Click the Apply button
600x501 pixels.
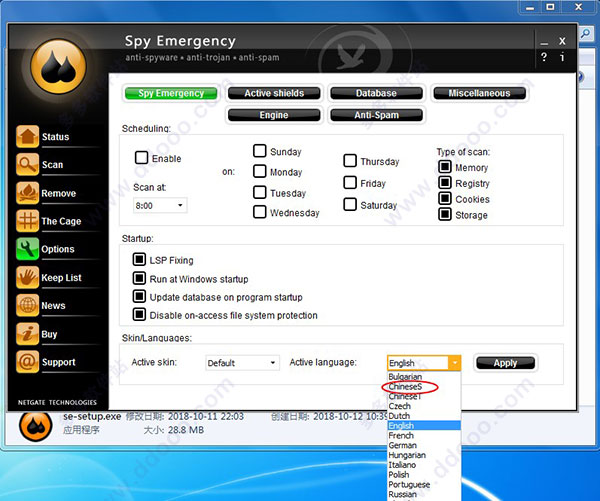(505, 363)
